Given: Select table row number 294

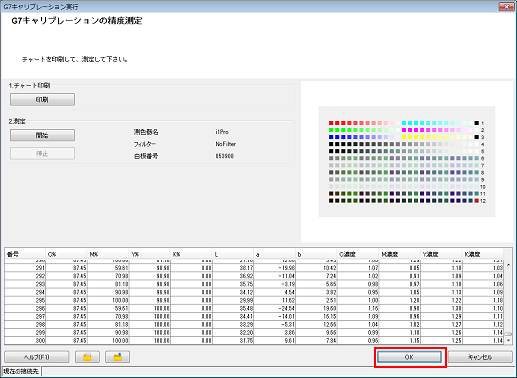Looking at the screenshot, I should pos(254,292).
